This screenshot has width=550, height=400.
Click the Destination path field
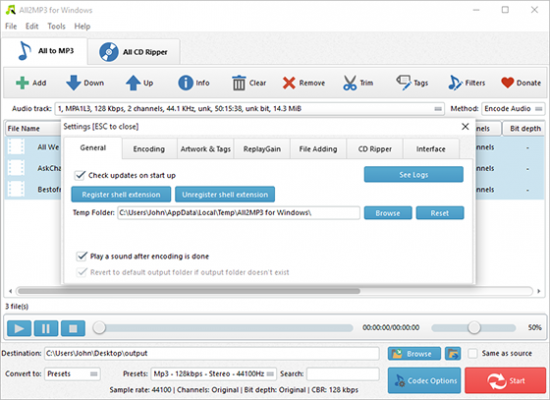tap(212, 354)
